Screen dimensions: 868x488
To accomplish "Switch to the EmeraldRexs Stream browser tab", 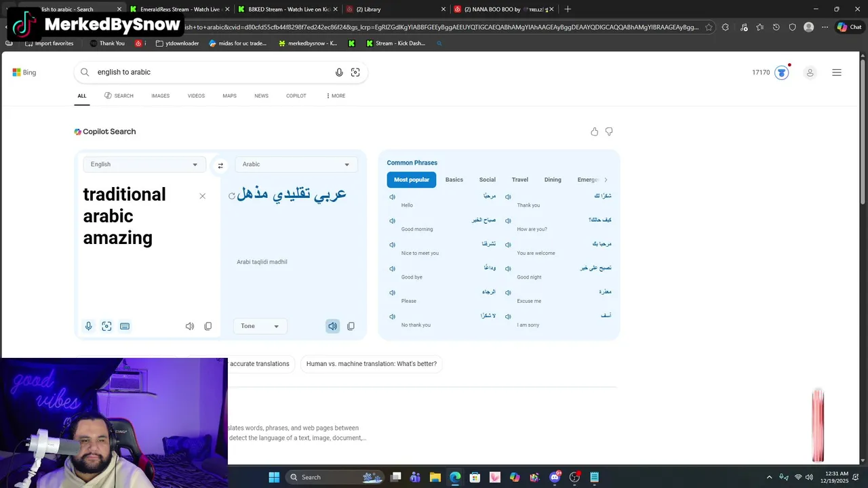I will point(178,9).
